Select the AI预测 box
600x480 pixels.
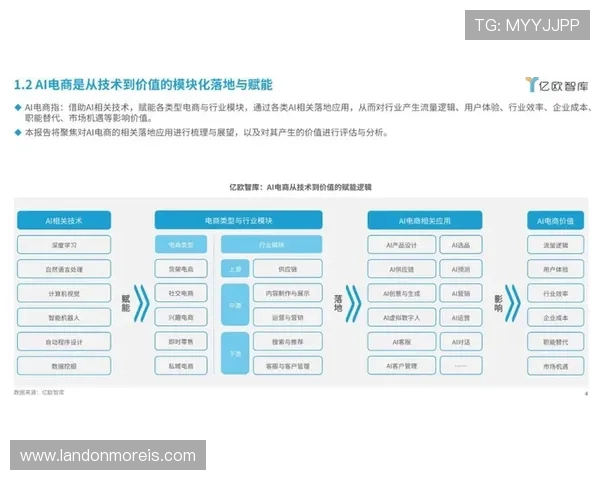click(x=461, y=269)
